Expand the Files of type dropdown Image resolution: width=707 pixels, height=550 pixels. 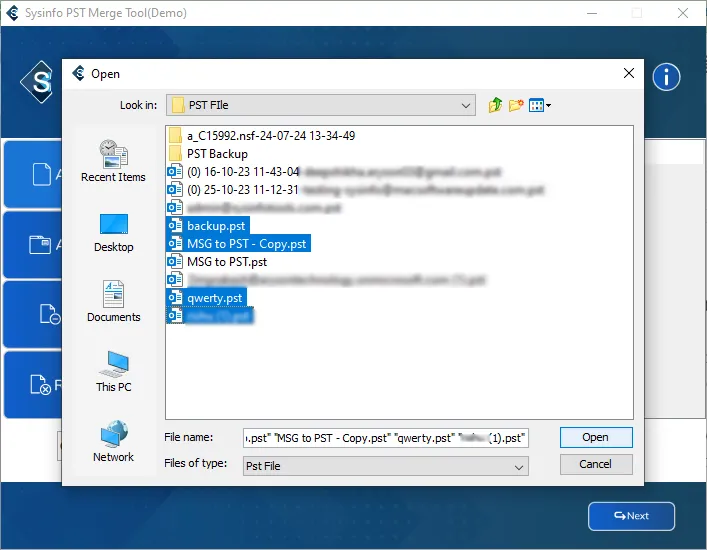pos(519,467)
